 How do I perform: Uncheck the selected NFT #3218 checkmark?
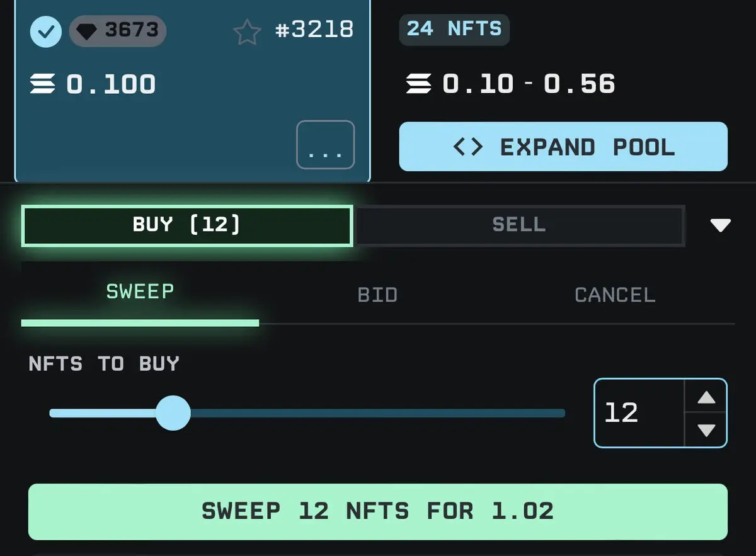click(x=46, y=31)
